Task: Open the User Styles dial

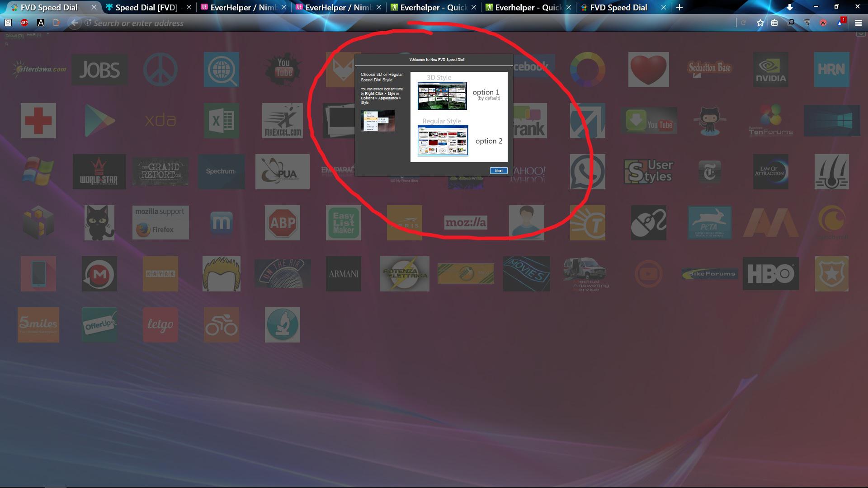Action: [x=648, y=172]
